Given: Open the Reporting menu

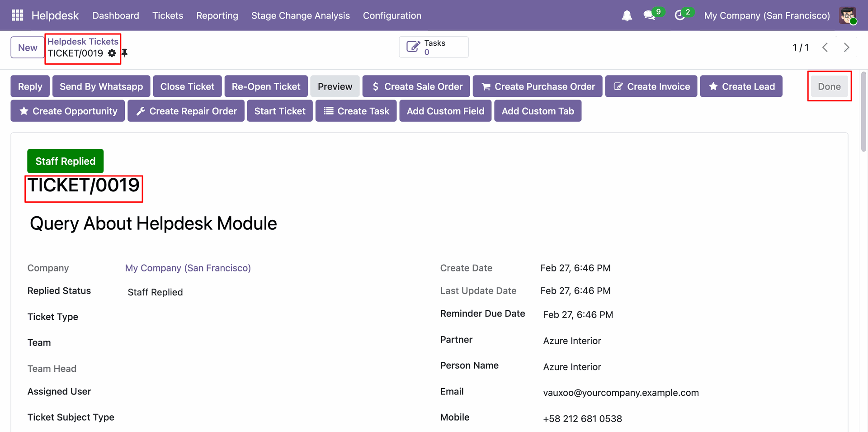Looking at the screenshot, I should (217, 15).
